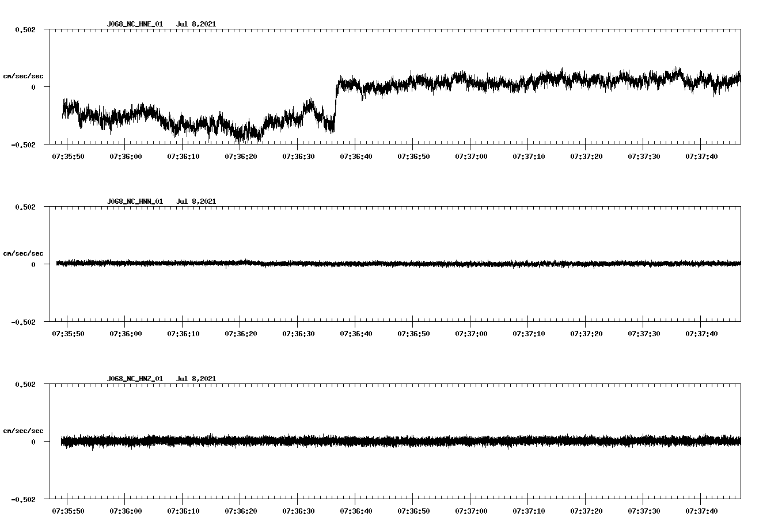Click time label 07:36:20 under HNE plot
Image resolution: width=782 pixels, height=532 pixels.
pyautogui.click(x=241, y=157)
